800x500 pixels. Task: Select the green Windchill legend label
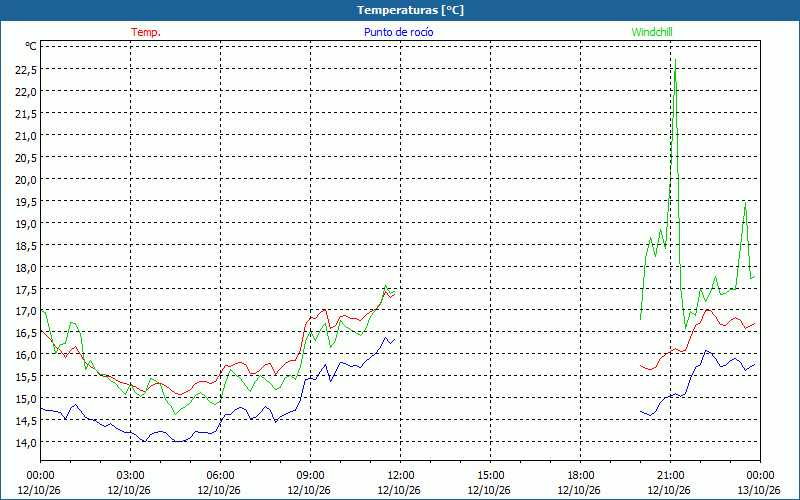[652, 32]
